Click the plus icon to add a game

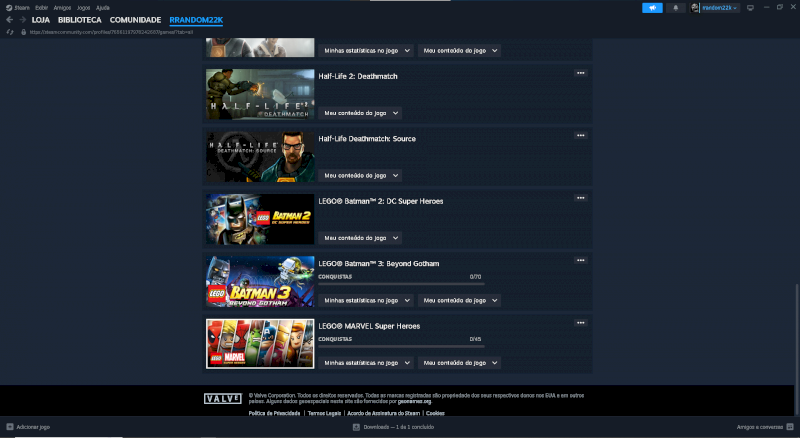coord(10,427)
